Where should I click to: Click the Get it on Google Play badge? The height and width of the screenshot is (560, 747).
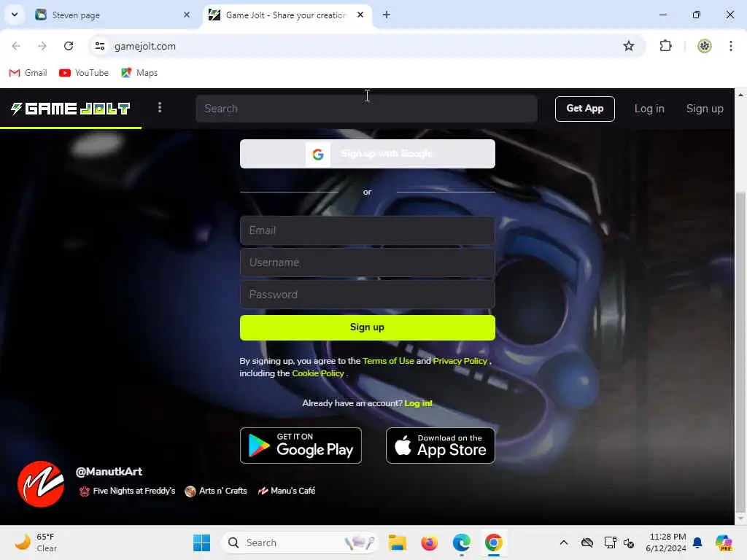pos(301,446)
